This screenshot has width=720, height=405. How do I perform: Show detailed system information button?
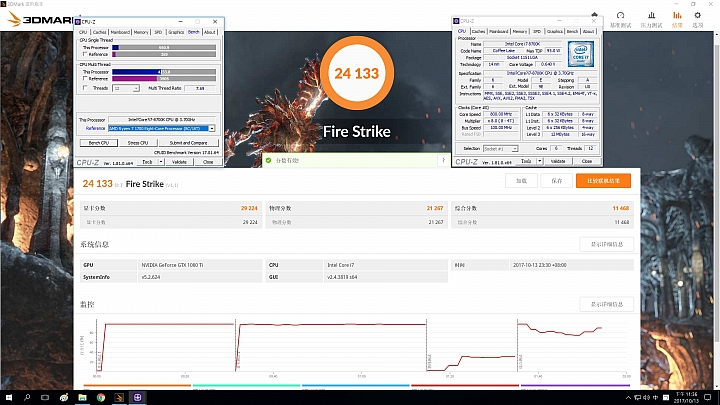point(607,244)
